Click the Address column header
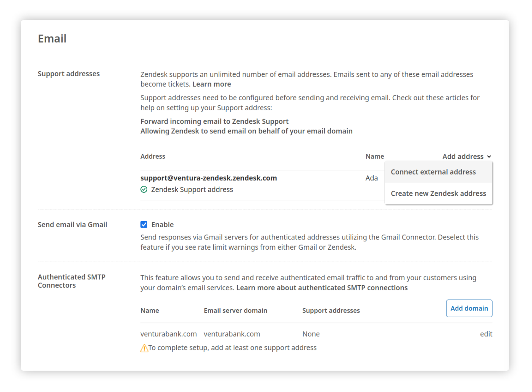This screenshot has height=392, width=532. pos(153,156)
